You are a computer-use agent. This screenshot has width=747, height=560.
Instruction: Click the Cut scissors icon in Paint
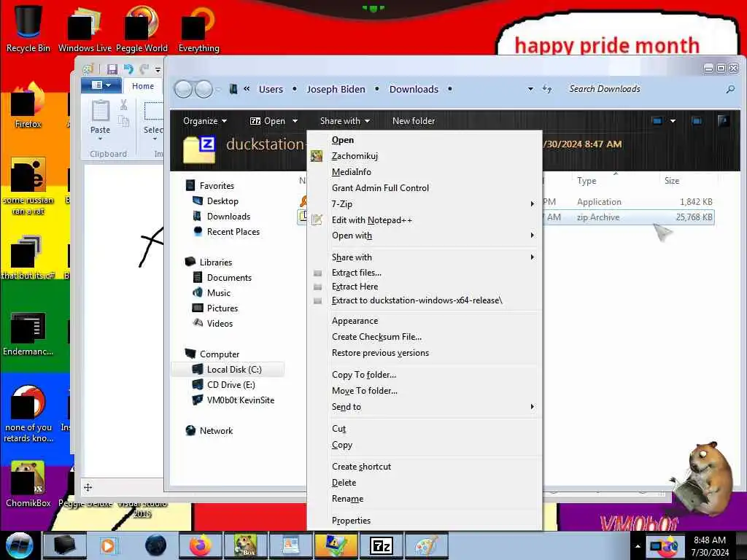tap(123, 105)
